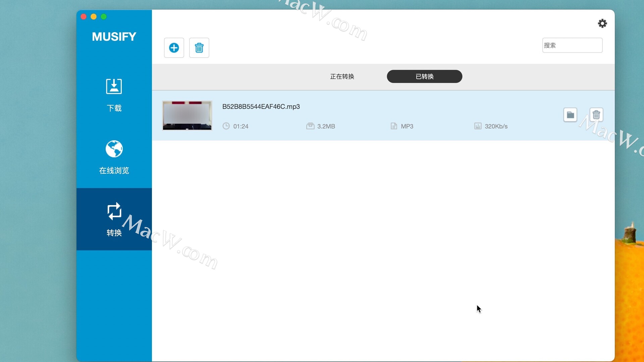Delete B52B8B5544EAF46C.mp3 with row trash icon
The width and height of the screenshot is (644, 362).
coord(596,115)
